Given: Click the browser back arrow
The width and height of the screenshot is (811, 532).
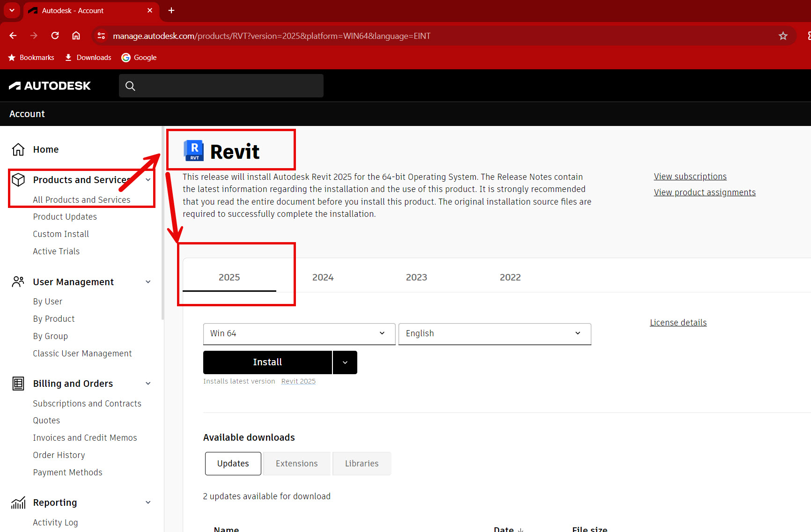Looking at the screenshot, I should [13, 36].
